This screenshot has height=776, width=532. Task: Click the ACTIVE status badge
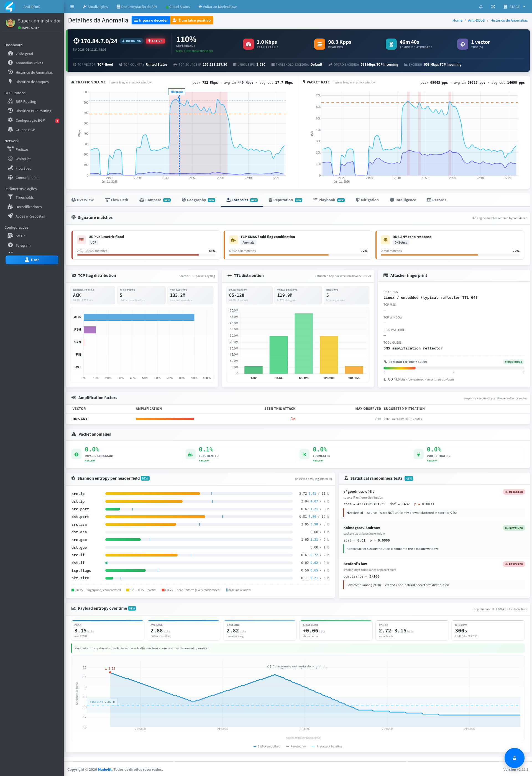point(155,41)
